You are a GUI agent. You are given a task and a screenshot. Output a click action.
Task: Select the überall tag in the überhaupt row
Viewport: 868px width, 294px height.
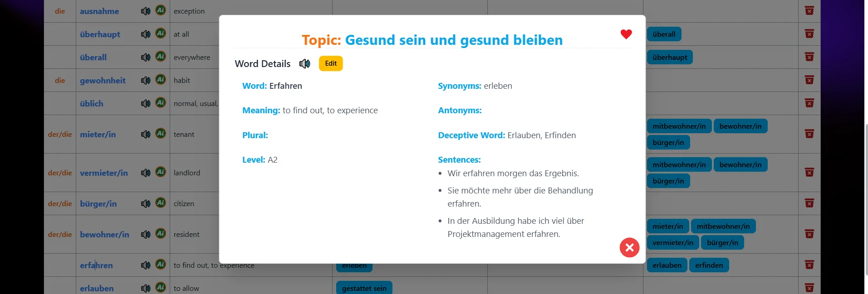point(663,34)
